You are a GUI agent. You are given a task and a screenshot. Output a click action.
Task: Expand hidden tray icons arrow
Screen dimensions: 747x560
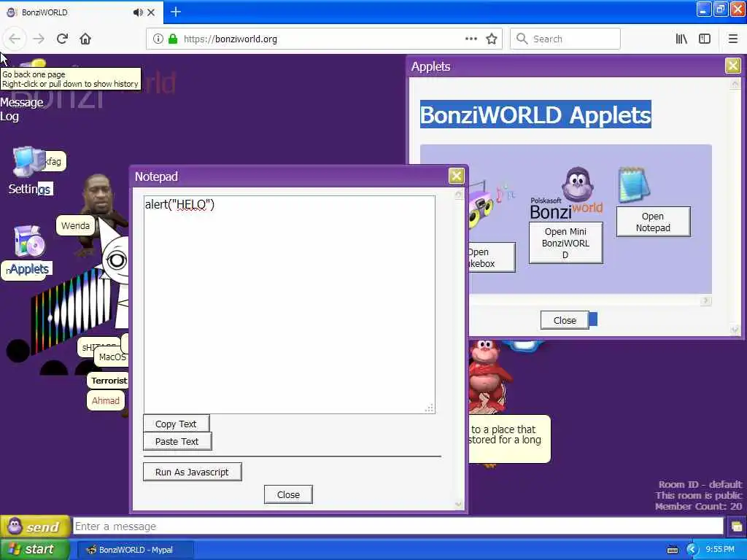pos(692,550)
